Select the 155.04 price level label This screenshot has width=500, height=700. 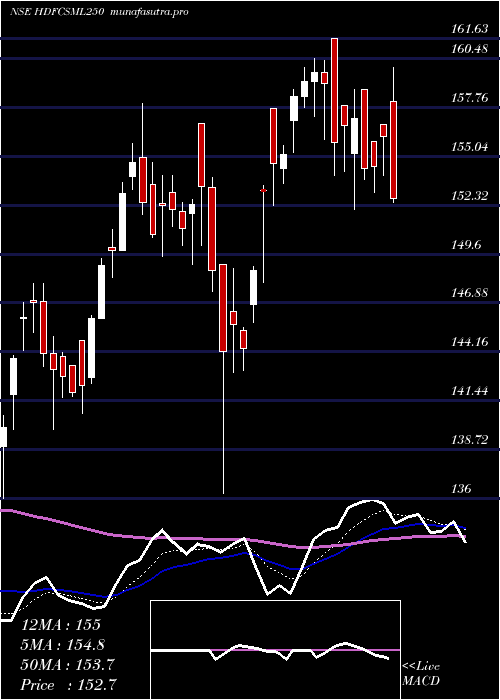469,146
